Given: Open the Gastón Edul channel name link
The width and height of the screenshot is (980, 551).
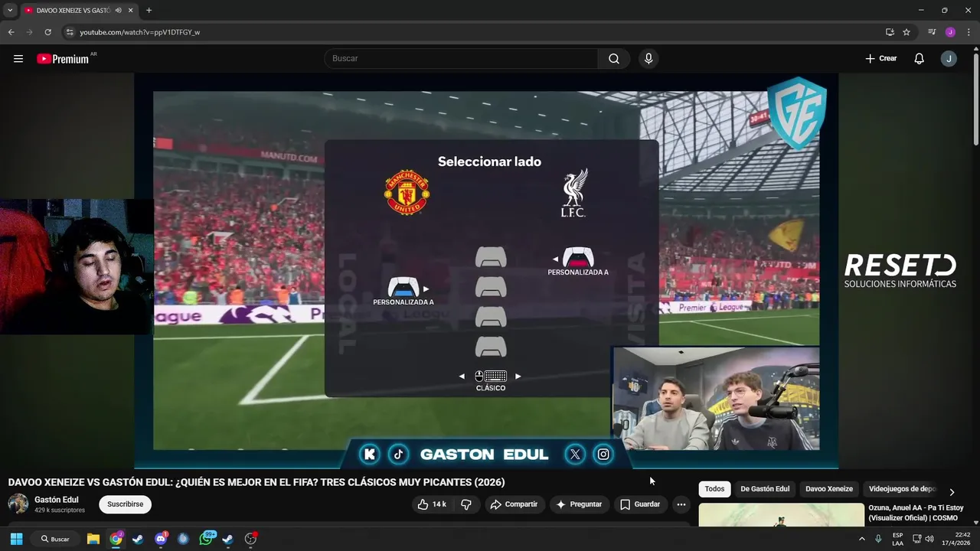Looking at the screenshot, I should coord(57,500).
